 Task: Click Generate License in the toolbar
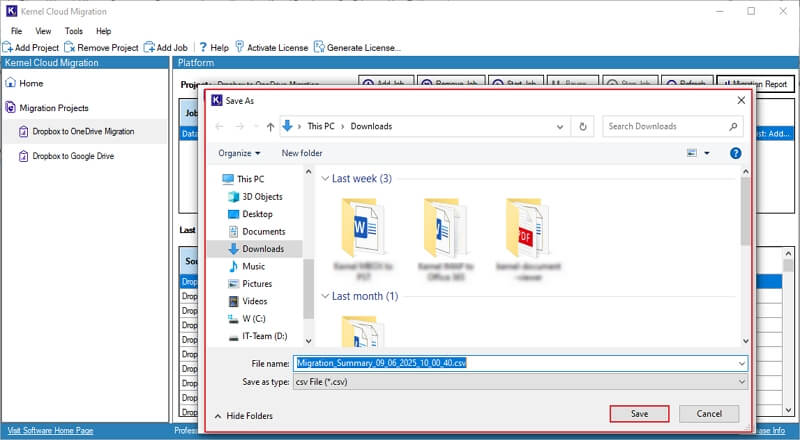[357, 47]
